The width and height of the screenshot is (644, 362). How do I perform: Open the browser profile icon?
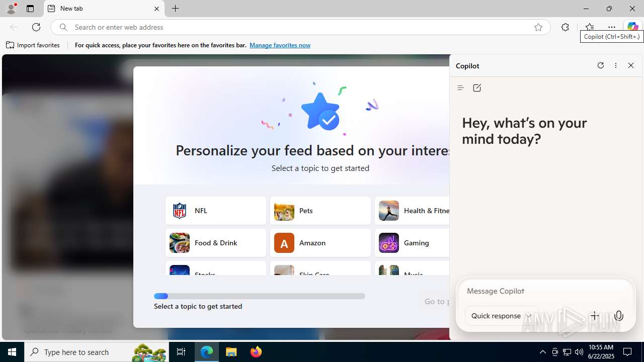(x=11, y=9)
